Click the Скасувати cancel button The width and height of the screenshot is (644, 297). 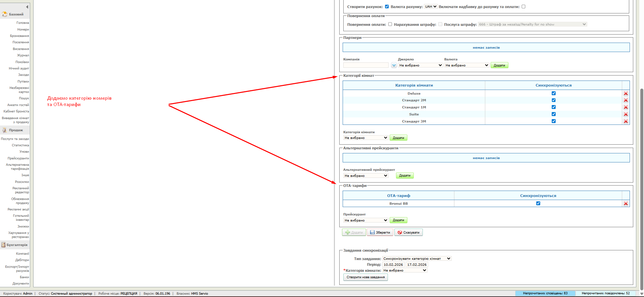click(408, 233)
